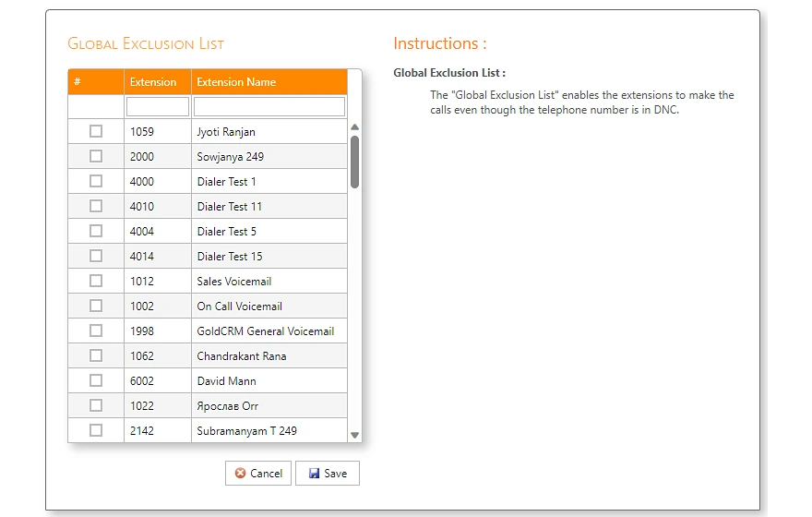
Task: Enable the checkbox for extension 4010
Action: (x=96, y=206)
